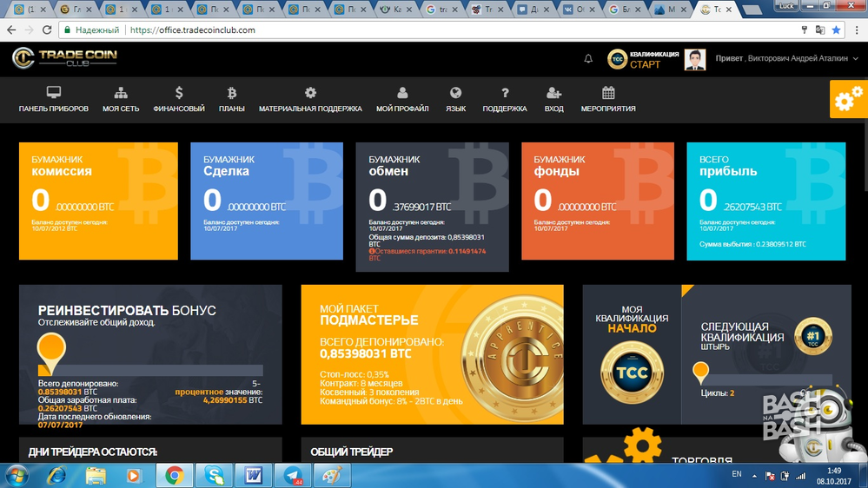The image size is (868, 488).
Task: Go back in browser
Action: point(11,30)
